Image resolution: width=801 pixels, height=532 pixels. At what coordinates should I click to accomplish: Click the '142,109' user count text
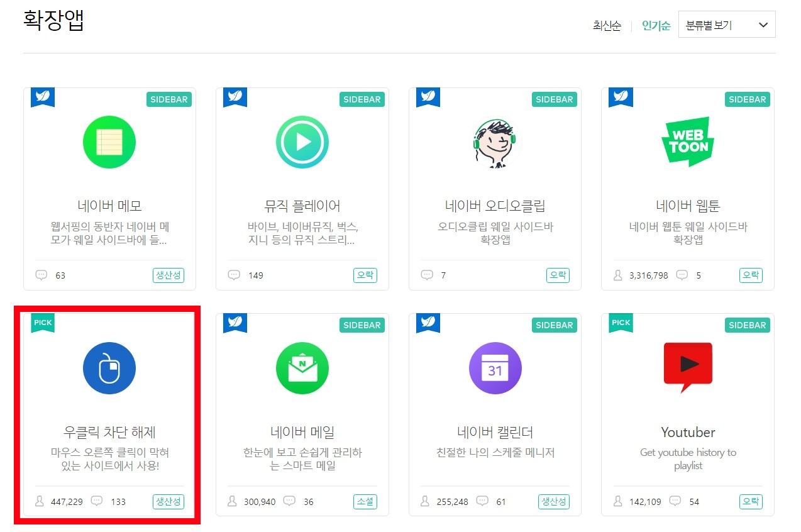pyautogui.click(x=644, y=502)
